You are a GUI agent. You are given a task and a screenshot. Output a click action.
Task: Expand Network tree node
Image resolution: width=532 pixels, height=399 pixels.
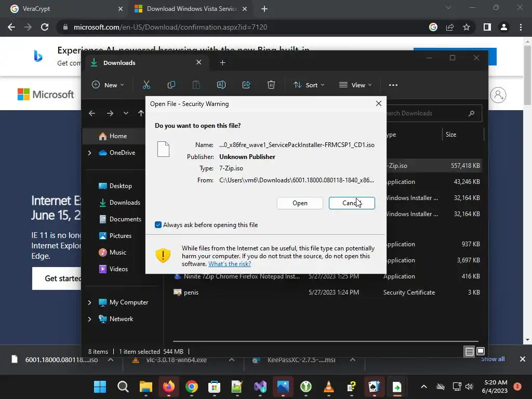point(89,319)
